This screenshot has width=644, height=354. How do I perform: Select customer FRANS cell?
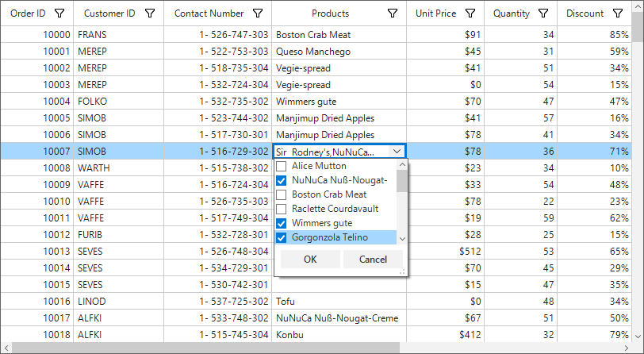point(119,35)
